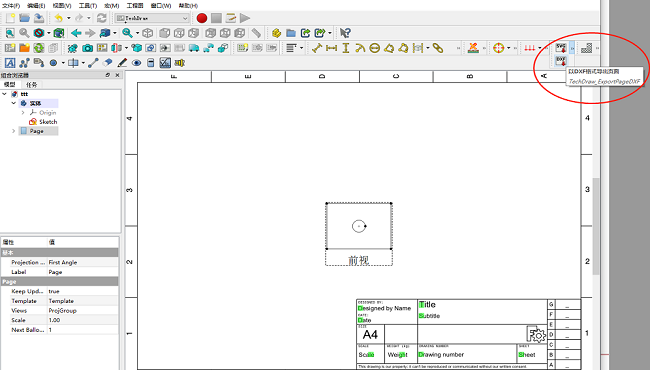Refresh the document with the recompute icon
This screenshot has width=650, height=370.
[102, 18]
